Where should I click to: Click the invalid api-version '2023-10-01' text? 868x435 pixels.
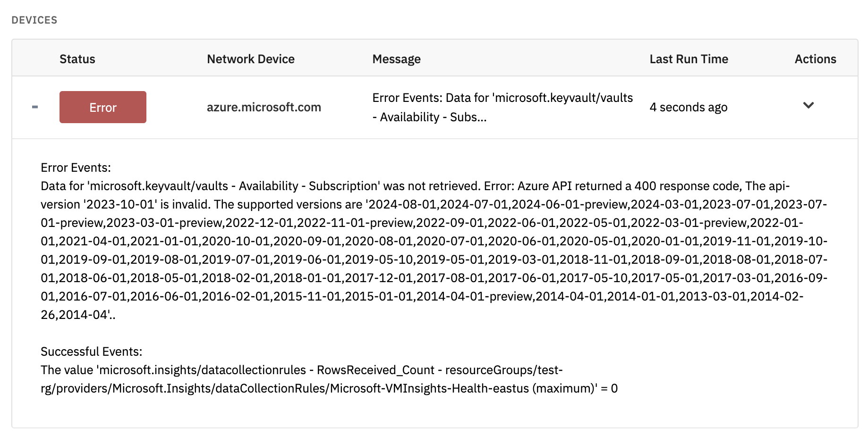(120, 204)
